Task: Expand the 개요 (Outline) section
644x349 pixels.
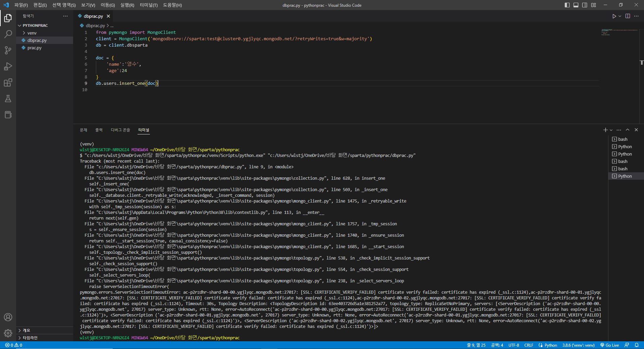Action: 45,330
